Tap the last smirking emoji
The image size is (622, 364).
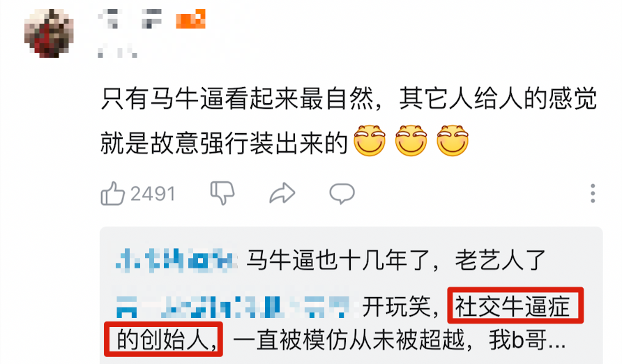click(x=453, y=141)
